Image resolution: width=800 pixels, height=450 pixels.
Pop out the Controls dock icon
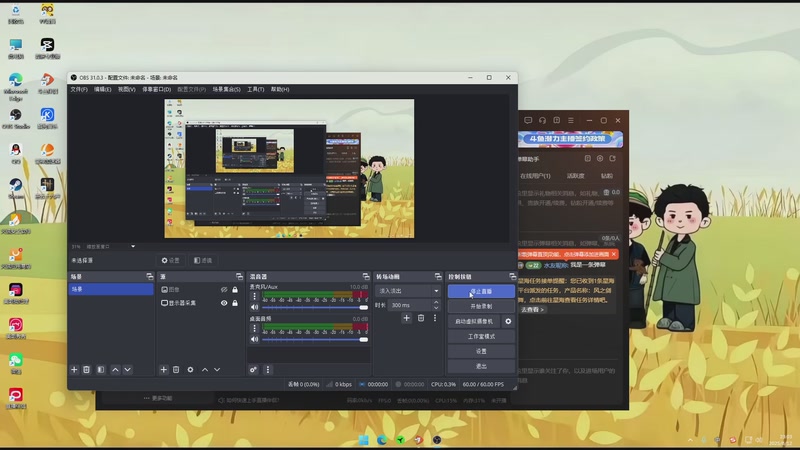[512, 276]
